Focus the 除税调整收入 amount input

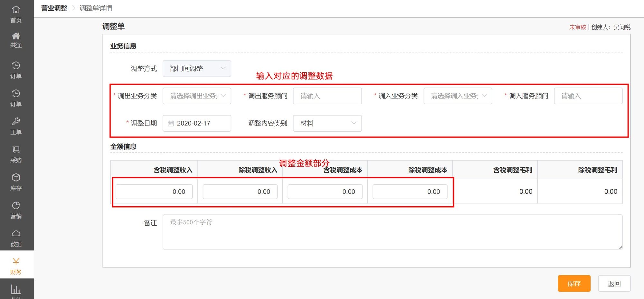coord(240,192)
